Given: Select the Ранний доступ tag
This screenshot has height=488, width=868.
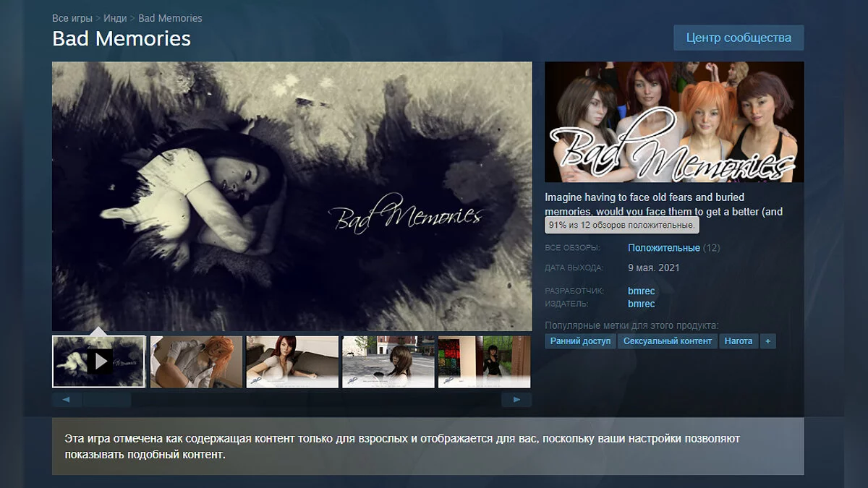Looking at the screenshot, I should 580,341.
